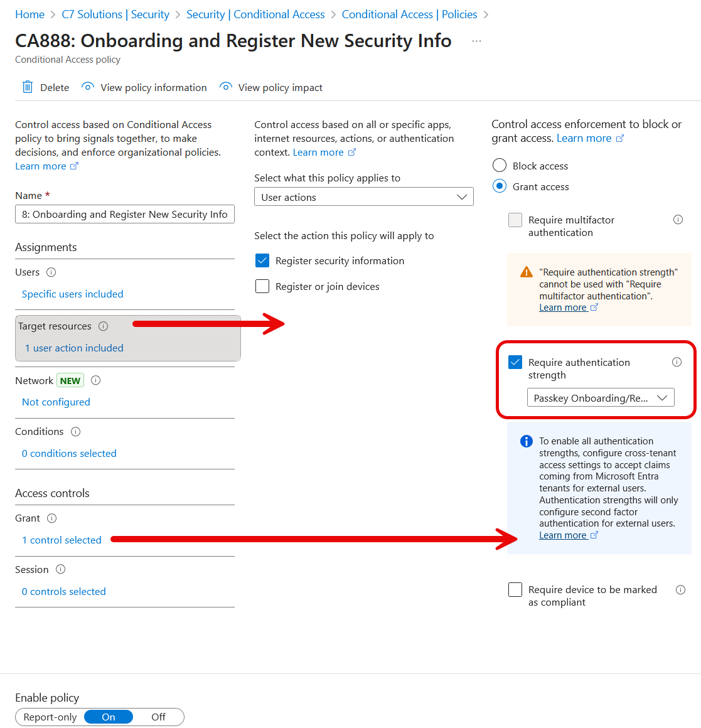Click info icon beside Require authentication strength
This screenshot has height=728, width=701.
[x=677, y=362]
